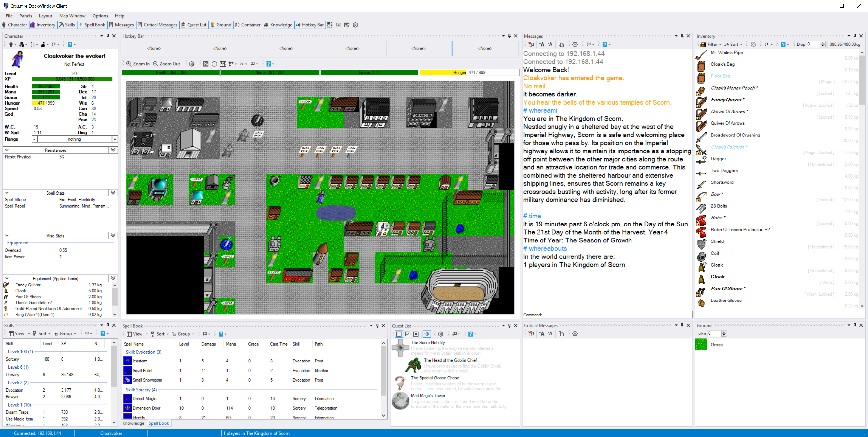Click the person icon in Character toolbar
The height and width of the screenshot is (437, 868).
(x=11, y=44)
